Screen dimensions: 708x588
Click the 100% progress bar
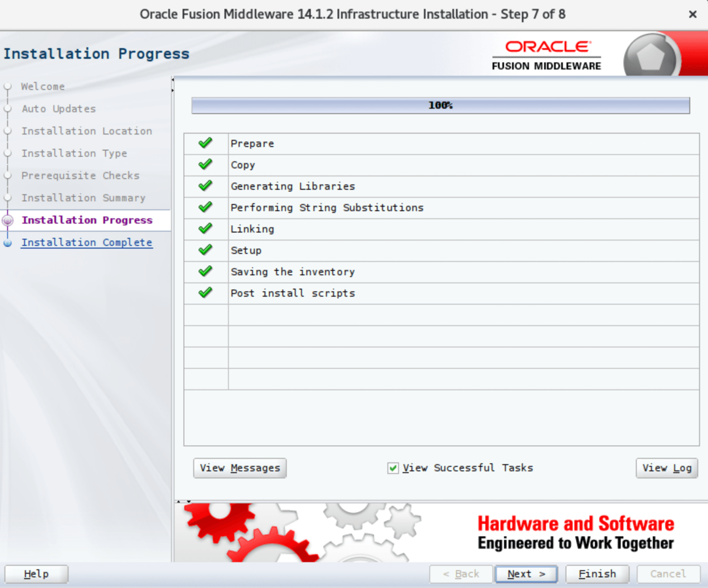click(x=440, y=105)
